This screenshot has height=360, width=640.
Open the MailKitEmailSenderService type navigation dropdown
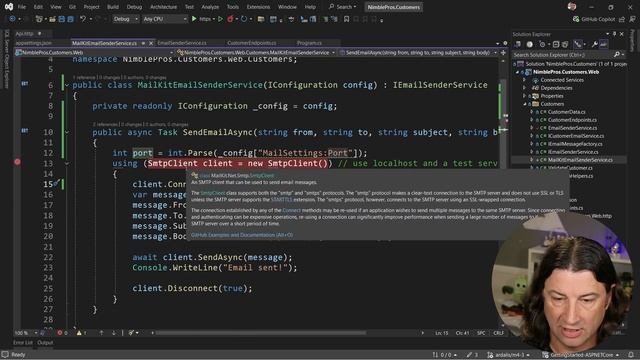coord(256,53)
